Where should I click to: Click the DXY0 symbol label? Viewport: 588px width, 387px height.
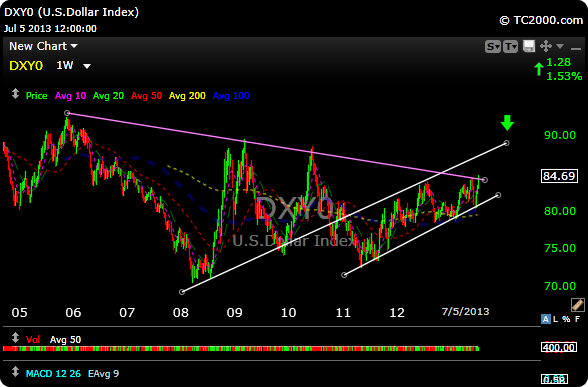26,66
